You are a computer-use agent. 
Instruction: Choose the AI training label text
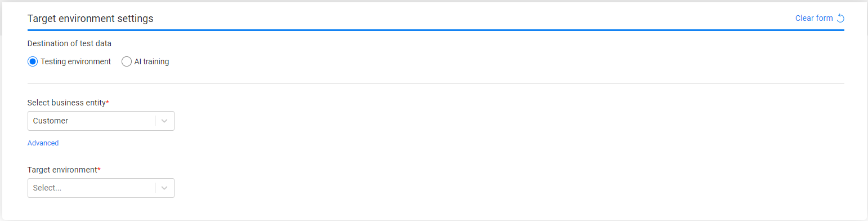151,61
